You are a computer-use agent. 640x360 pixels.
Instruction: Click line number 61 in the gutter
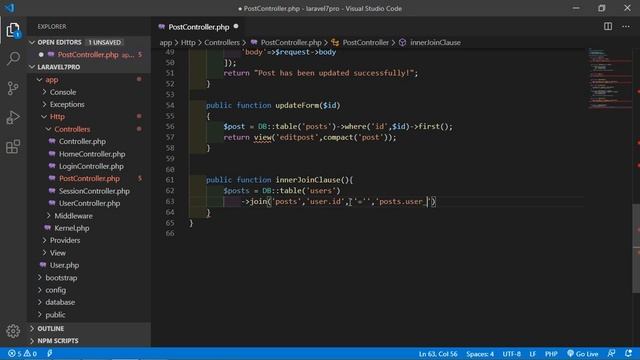pyautogui.click(x=170, y=180)
